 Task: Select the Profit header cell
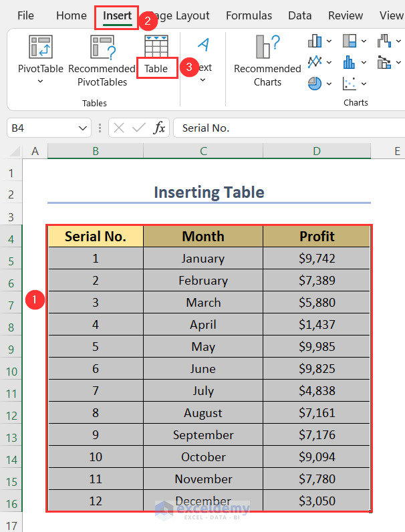pyautogui.click(x=317, y=236)
